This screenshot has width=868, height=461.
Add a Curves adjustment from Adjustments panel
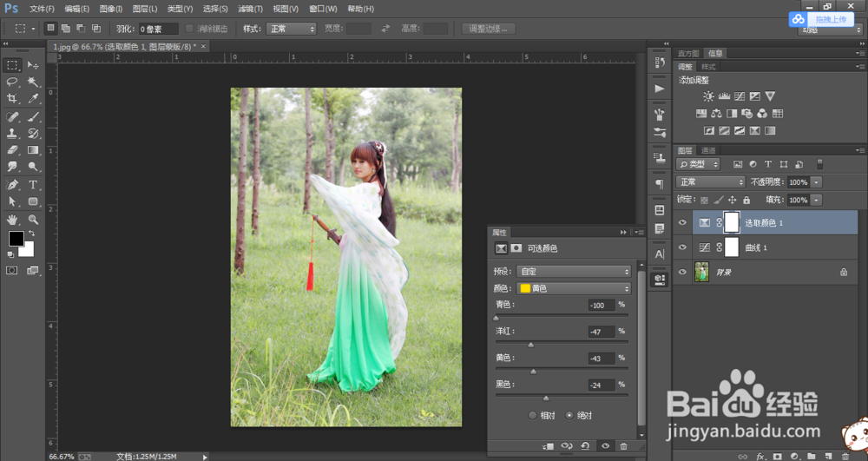point(739,96)
